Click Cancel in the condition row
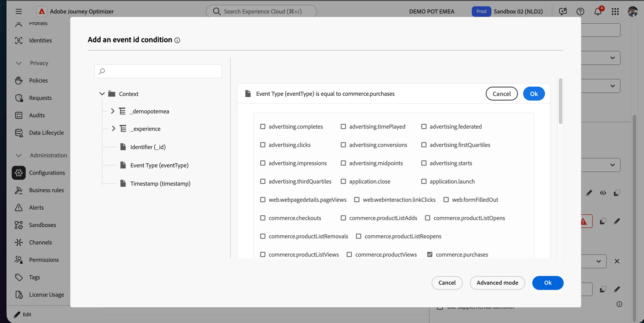Image resolution: width=644 pixels, height=323 pixels. click(501, 94)
